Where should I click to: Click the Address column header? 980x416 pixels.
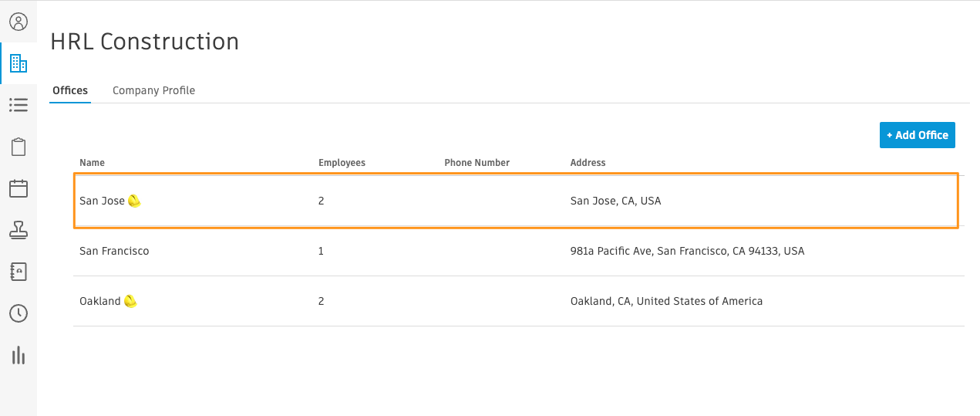point(588,163)
